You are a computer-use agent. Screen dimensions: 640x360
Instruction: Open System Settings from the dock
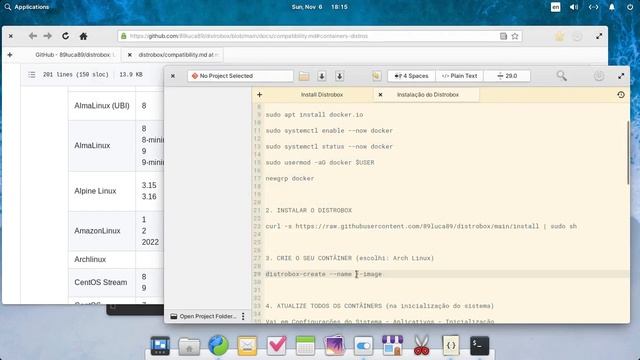(x=363, y=345)
